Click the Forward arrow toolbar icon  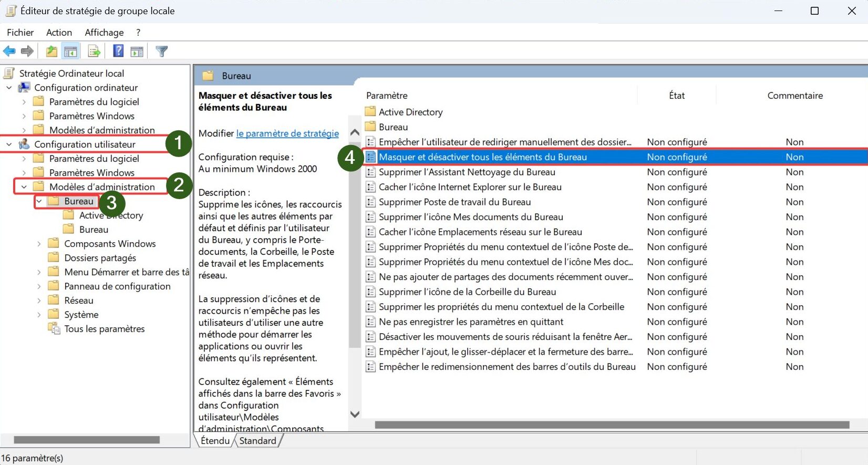pos(27,51)
